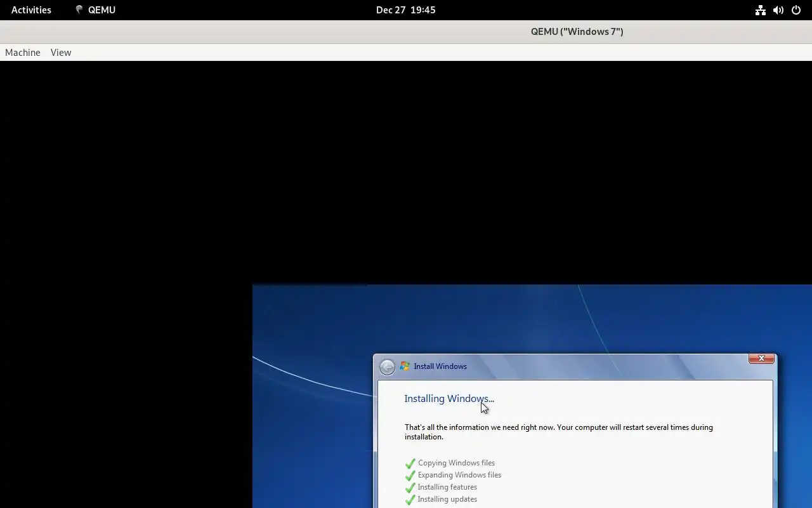Image resolution: width=812 pixels, height=508 pixels.
Task: Click the 'That's all the information' paragraph
Action: (559, 432)
